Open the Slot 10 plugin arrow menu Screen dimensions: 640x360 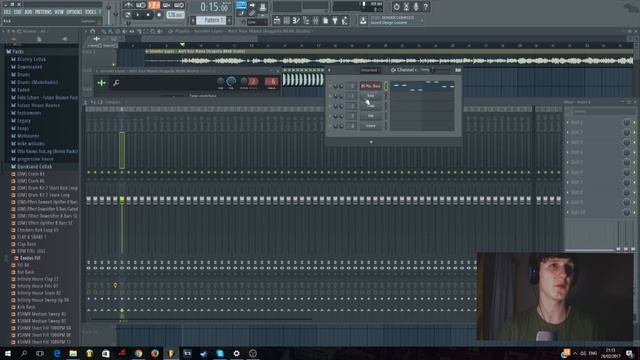567,212
